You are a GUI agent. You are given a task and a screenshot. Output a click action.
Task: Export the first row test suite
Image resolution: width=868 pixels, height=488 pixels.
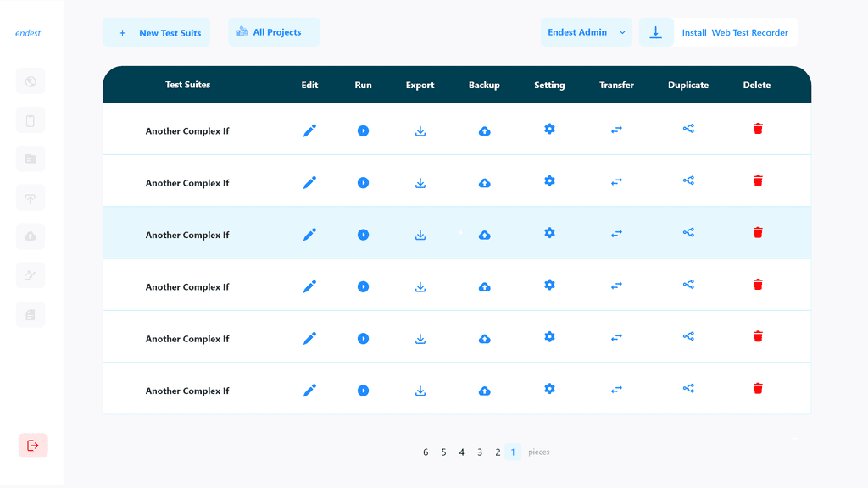(x=420, y=131)
